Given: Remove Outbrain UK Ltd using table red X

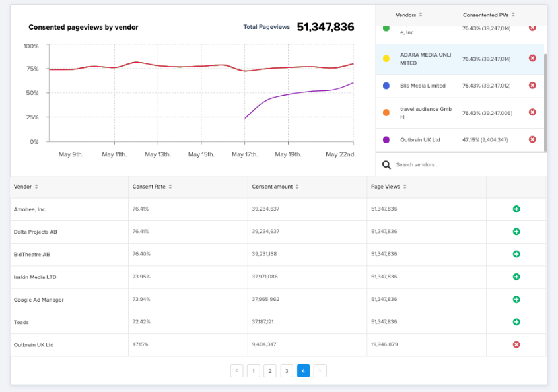Looking at the screenshot, I should tap(516, 344).
